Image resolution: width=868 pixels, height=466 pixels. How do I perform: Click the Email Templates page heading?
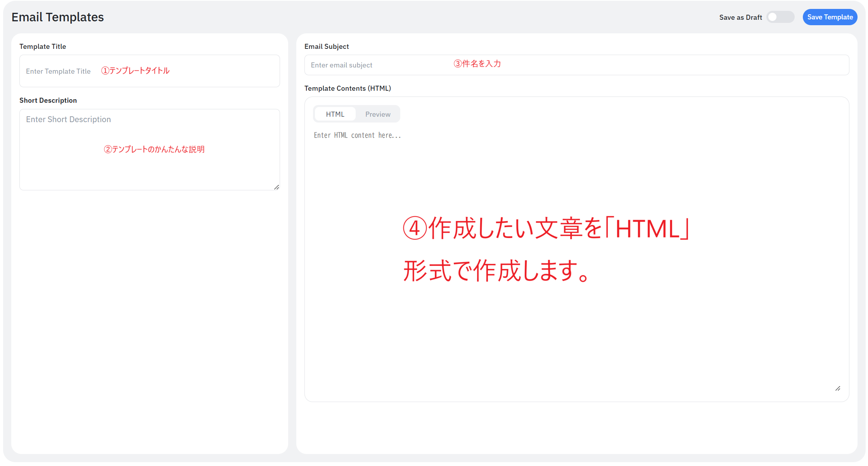coord(58,17)
